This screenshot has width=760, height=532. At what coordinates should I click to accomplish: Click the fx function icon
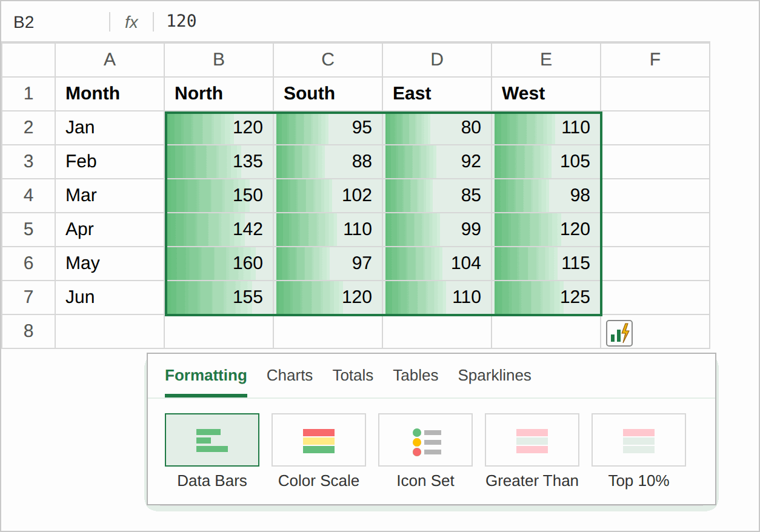(x=131, y=22)
